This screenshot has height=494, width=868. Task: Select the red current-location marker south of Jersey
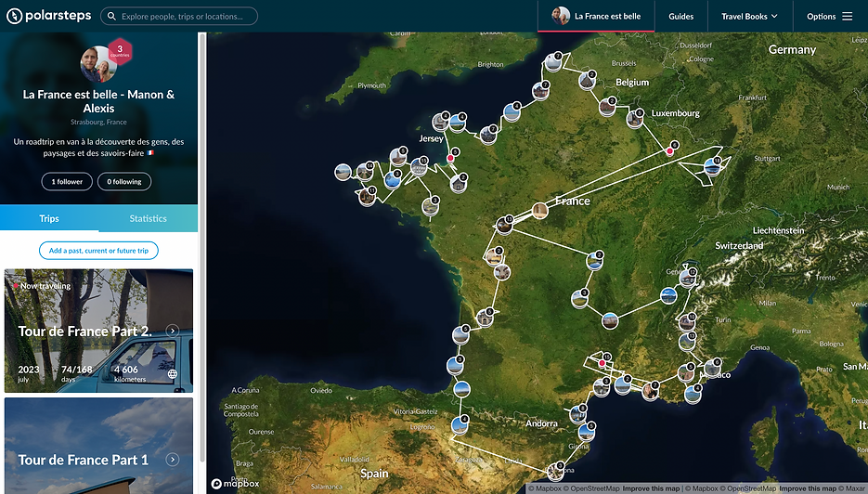tap(450, 159)
